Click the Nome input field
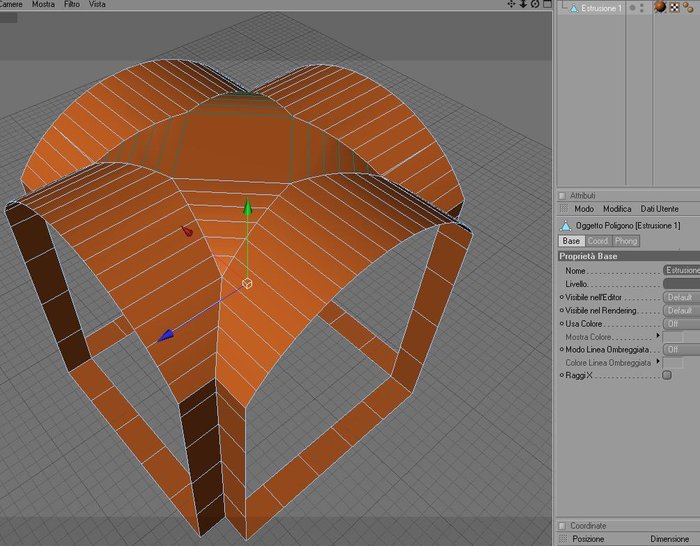700x546 pixels. [x=681, y=271]
